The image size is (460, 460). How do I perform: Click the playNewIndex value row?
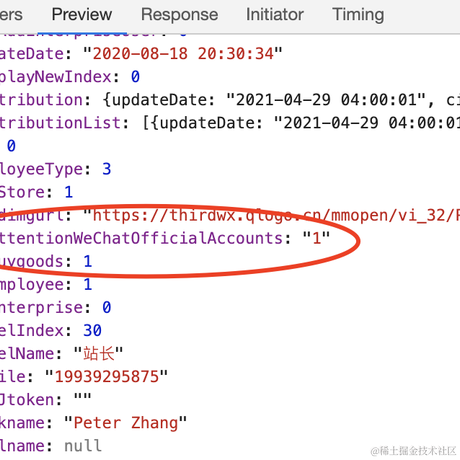[70, 77]
